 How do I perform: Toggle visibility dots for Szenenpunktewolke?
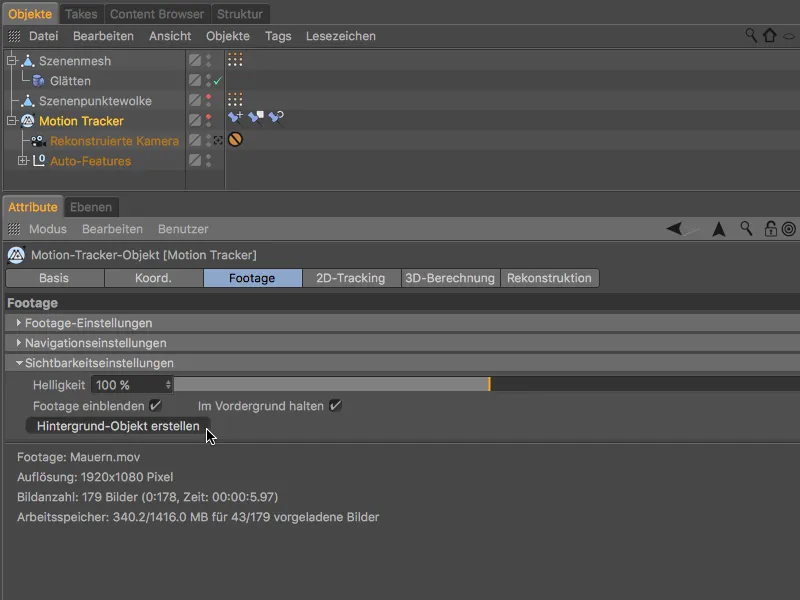[x=208, y=101]
